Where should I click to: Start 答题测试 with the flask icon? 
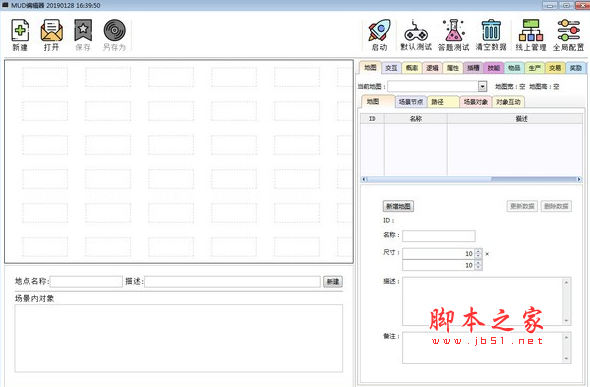coord(453,35)
